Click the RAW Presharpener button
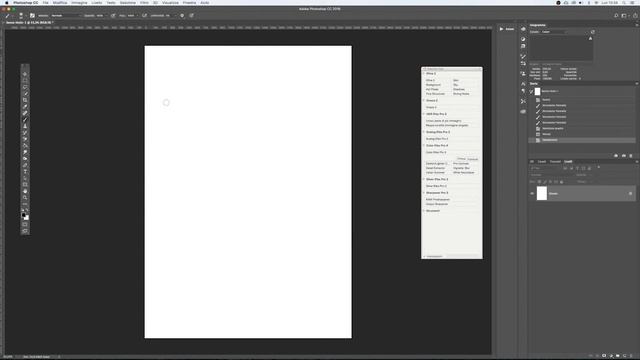The height and width of the screenshot is (360, 640). click(438, 200)
